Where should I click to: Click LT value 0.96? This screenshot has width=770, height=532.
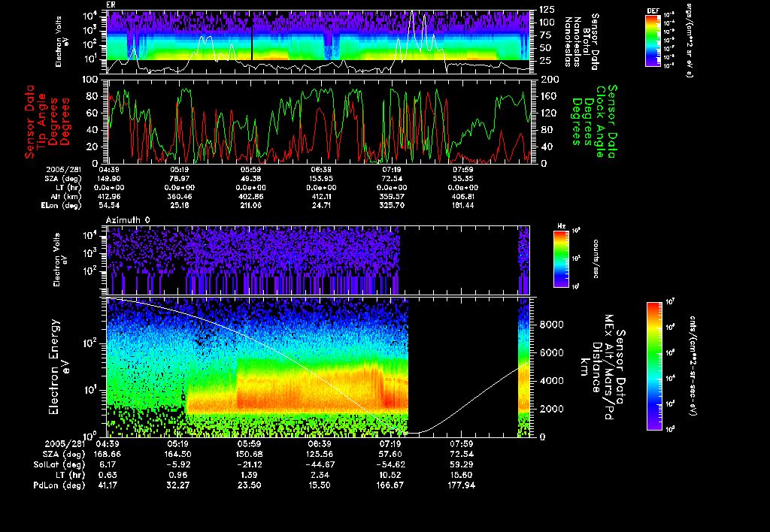pos(177,475)
